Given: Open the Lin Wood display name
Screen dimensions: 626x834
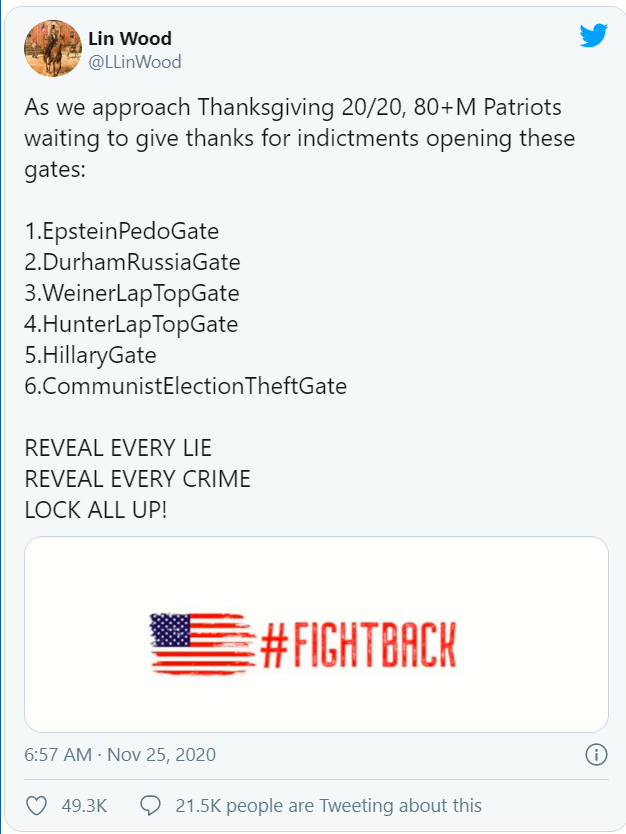Looking at the screenshot, I should point(130,38).
